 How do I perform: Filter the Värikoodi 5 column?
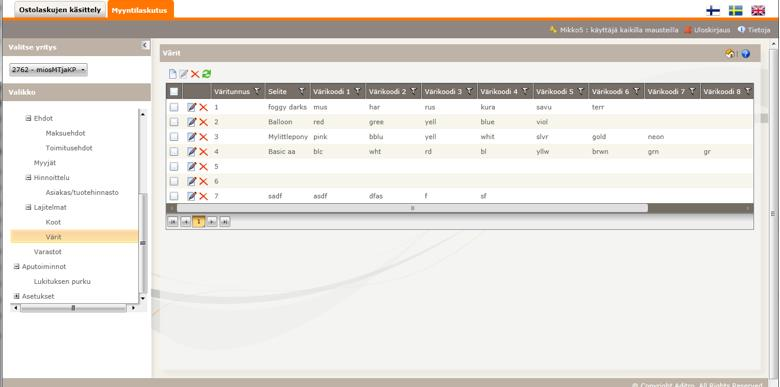pyautogui.click(x=581, y=92)
